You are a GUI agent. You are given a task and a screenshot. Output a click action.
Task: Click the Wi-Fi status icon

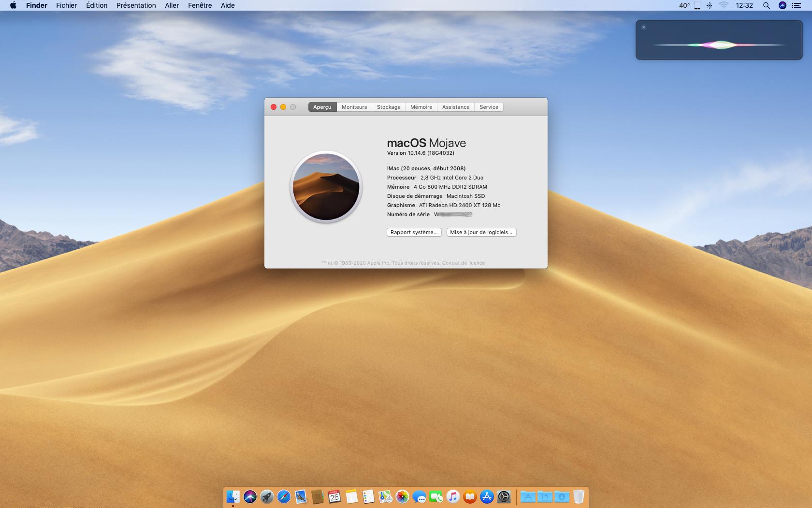pos(724,5)
